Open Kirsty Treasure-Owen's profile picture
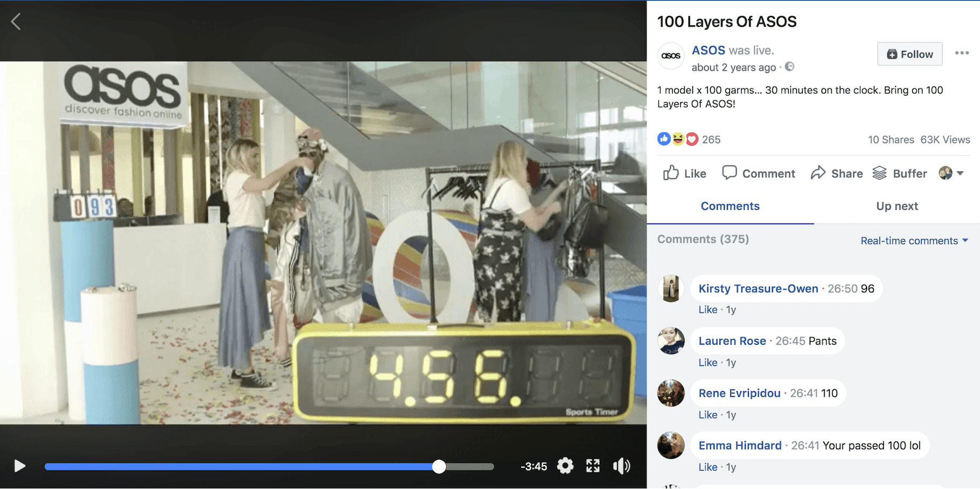 point(671,289)
